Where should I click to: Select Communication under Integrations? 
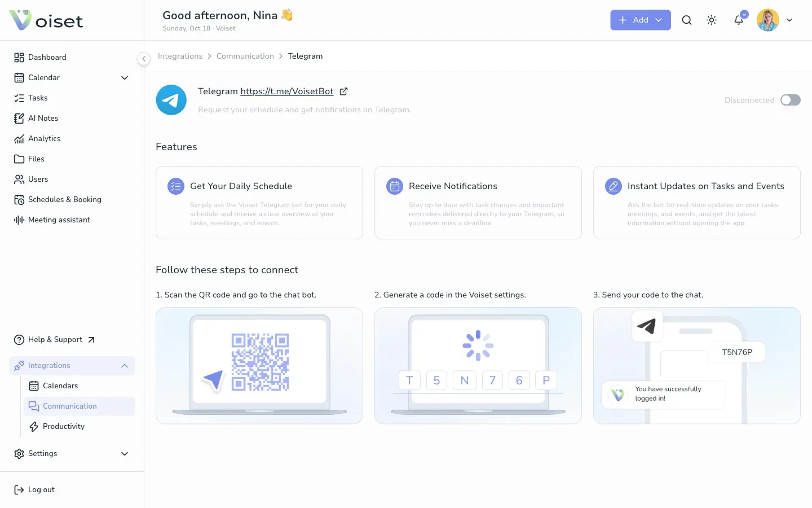point(80,406)
